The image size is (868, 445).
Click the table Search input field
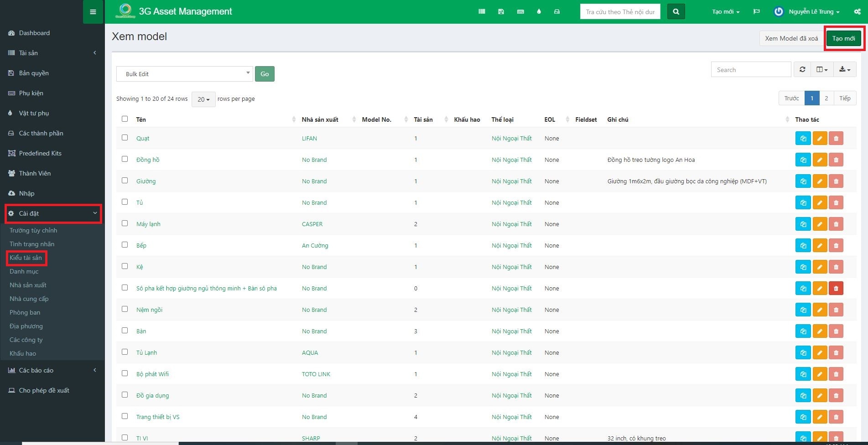pos(750,70)
